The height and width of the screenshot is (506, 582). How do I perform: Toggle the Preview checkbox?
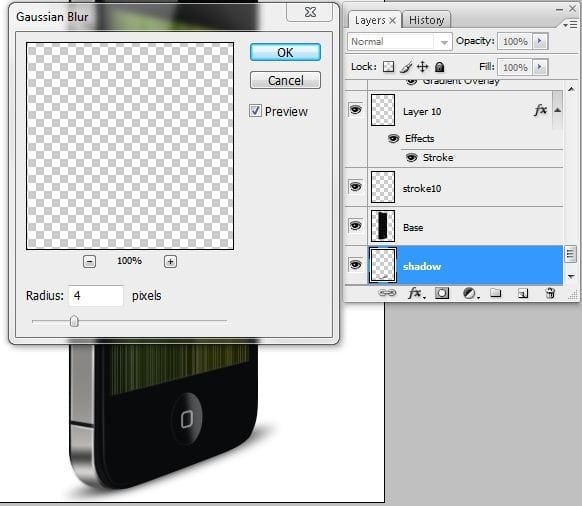(x=255, y=111)
